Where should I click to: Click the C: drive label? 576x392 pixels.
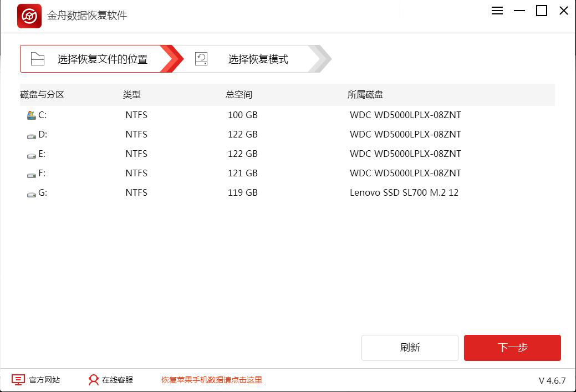[x=42, y=115]
